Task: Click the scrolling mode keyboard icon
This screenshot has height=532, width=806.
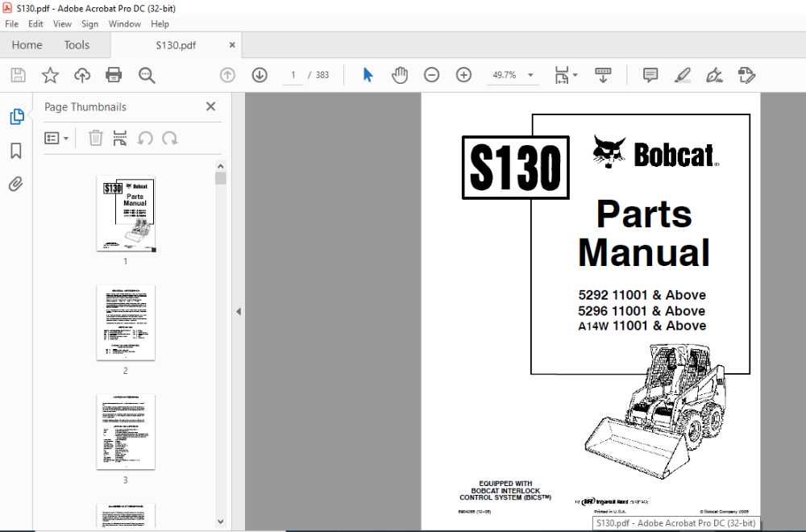Action: tap(603, 75)
